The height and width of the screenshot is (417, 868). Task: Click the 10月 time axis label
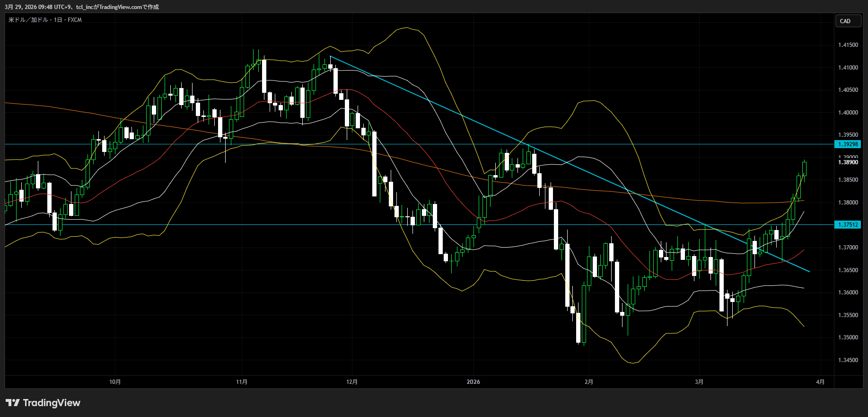click(x=115, y=382)
